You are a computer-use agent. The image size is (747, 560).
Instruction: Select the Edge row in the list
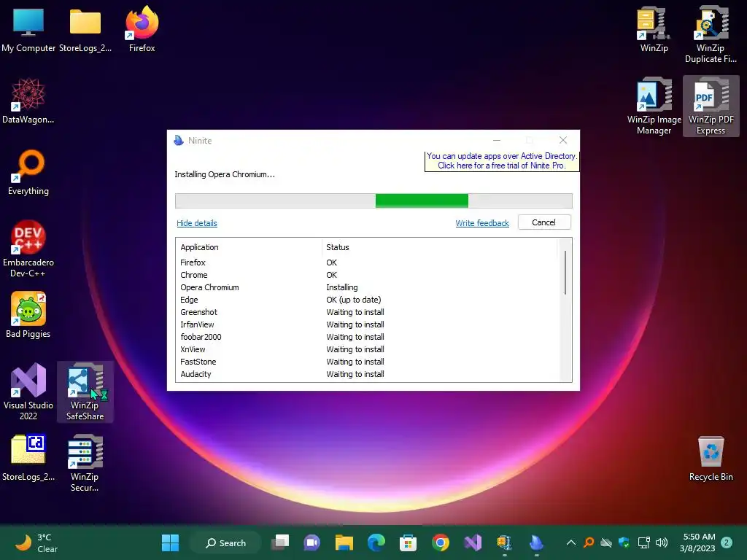[367, 300]
